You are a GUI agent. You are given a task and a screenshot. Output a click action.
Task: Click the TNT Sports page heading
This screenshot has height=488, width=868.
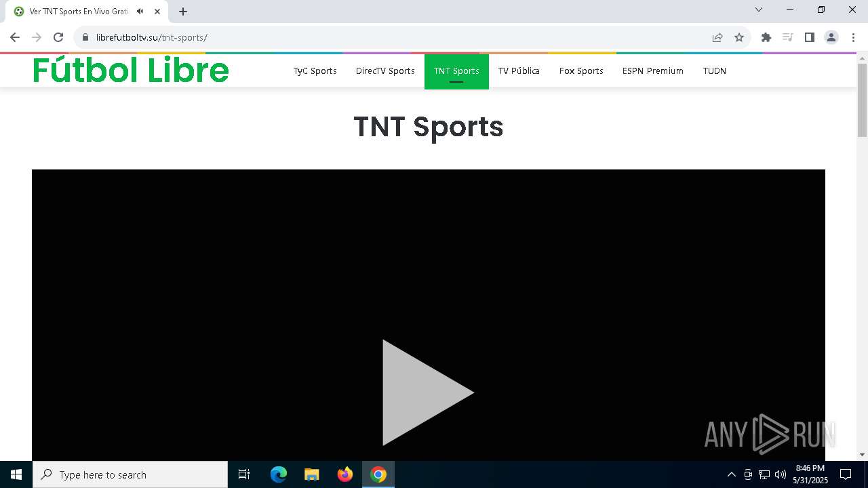pyautogui.click(x=429, y=127)
